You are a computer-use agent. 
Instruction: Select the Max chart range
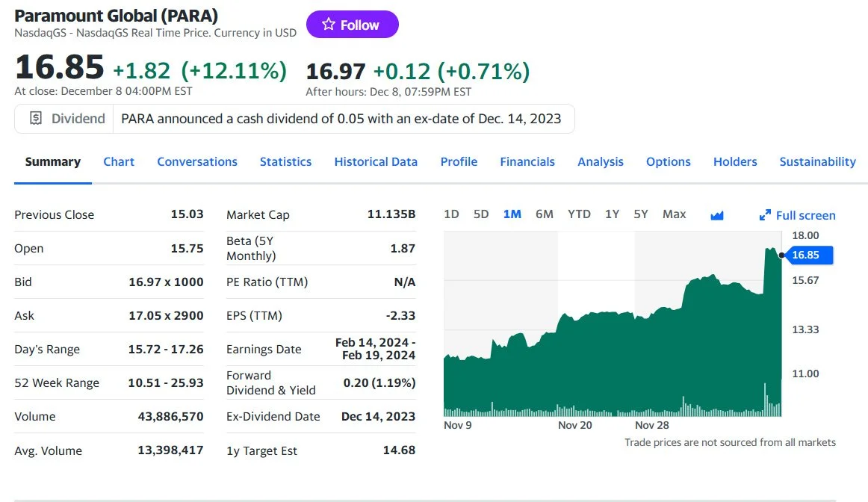(674, 214)
